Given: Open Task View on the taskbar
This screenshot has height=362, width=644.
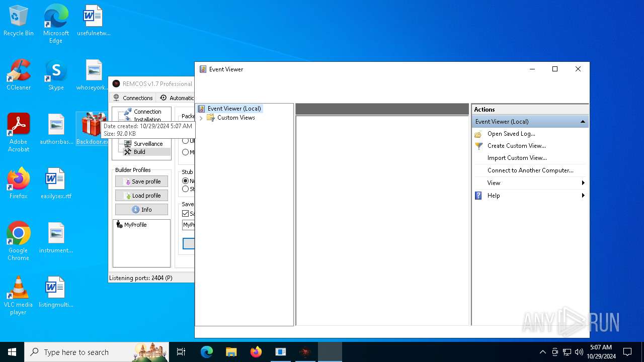Looking at the screenshot, I should (x=181, y=352).
